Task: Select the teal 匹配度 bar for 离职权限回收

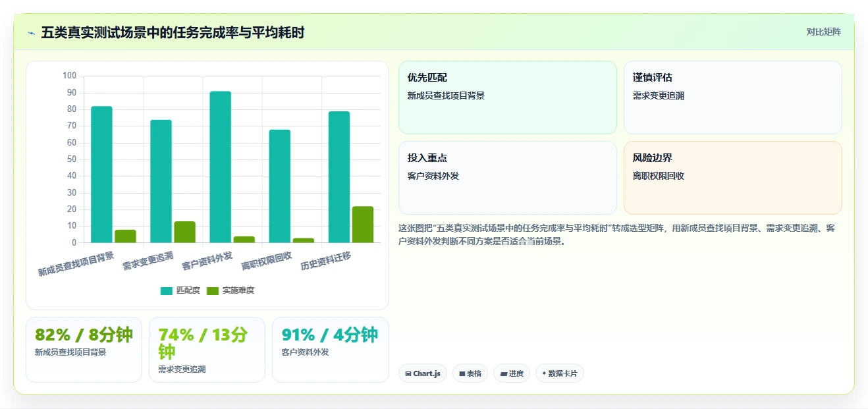Action: coord(280,186)
